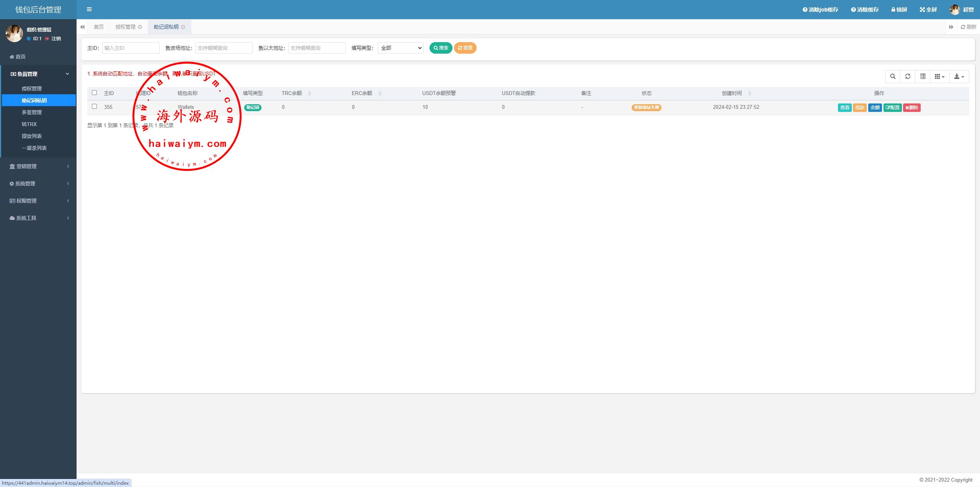Image resolution: width=980 pixels, height=487 pixels.
Task: Open the columns grid dropdown
Action: click(939, 77)
